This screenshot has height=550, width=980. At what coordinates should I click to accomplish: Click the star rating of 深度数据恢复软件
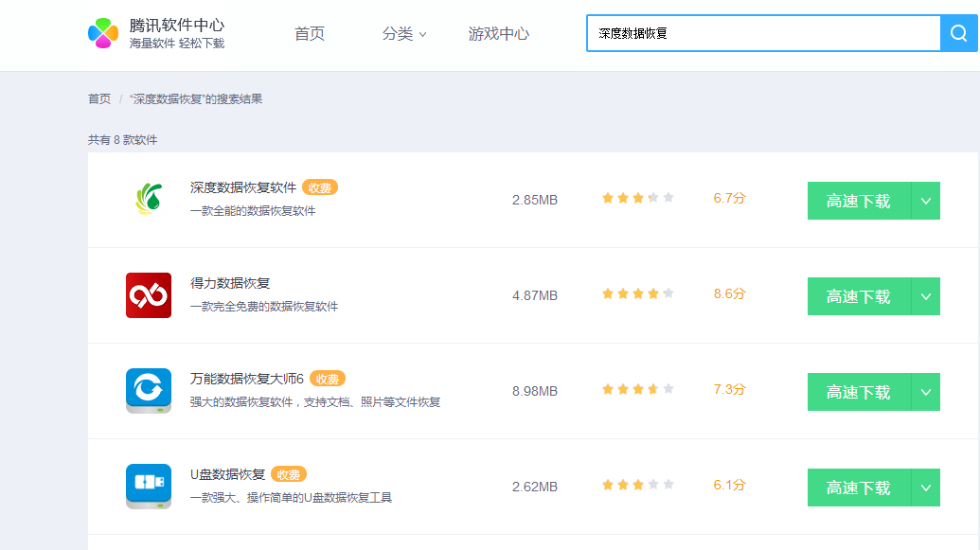[x=637, y=198]
